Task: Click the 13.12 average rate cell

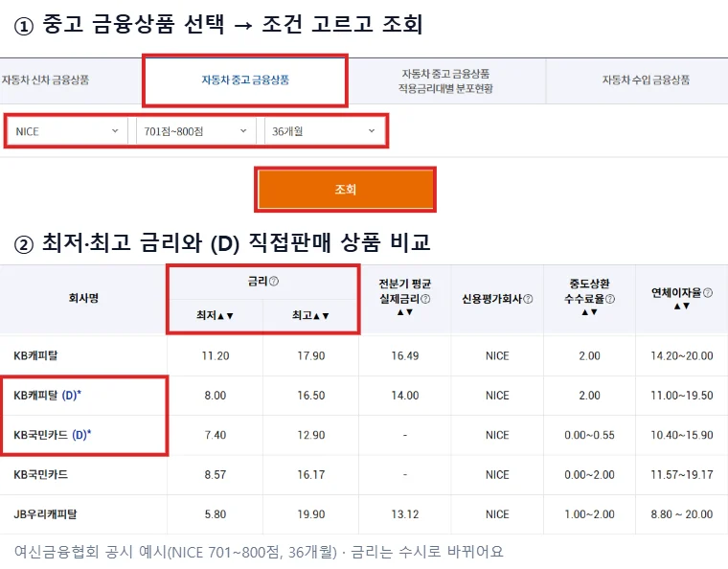Action: tap(405, 514)
